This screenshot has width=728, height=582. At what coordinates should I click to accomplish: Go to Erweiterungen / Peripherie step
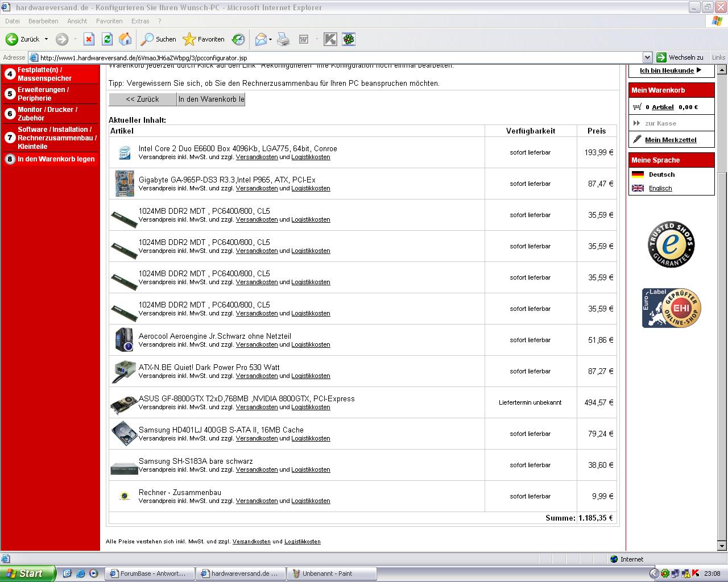point(43,94)
